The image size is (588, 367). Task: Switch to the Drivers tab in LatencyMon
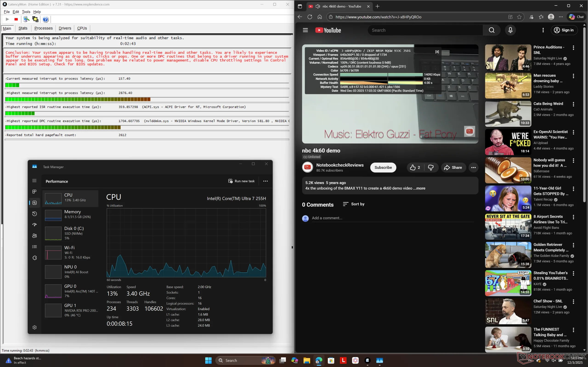(65, 28)
